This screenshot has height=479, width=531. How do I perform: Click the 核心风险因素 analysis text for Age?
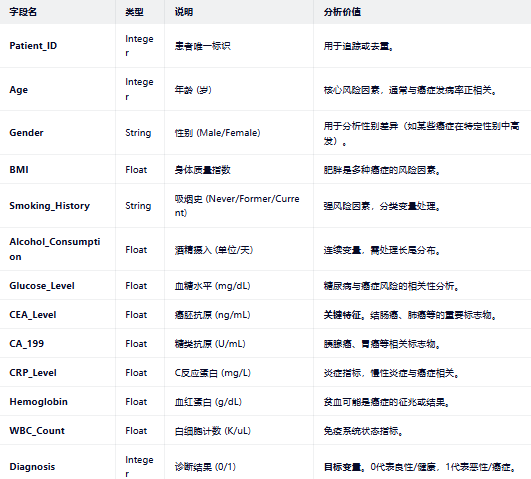point(410,90)
